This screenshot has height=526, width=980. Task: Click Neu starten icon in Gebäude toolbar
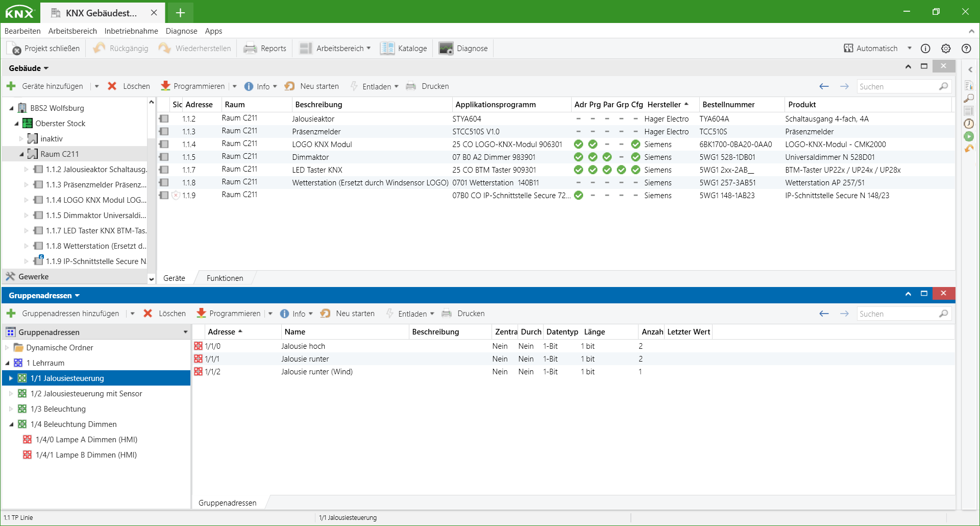pos(290,86)
